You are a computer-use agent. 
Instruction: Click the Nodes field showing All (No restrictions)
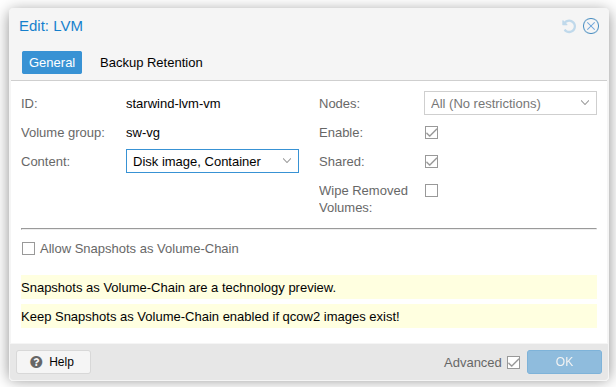510,103
